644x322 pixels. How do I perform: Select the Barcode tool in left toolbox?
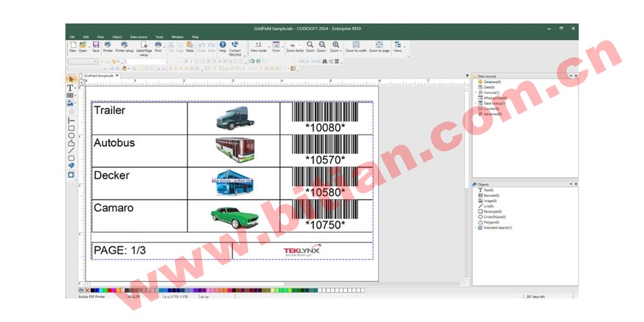coord(70,95)
